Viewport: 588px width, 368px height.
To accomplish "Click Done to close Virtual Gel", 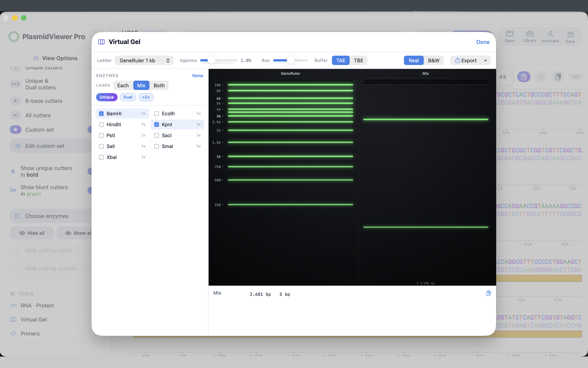I will [x=483, y=42].
